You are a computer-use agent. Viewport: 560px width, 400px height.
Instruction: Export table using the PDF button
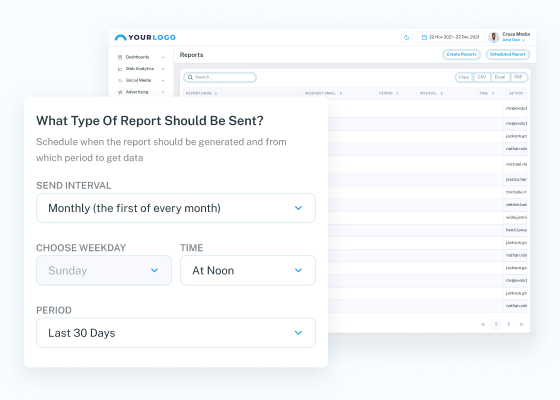coord(519,77)
